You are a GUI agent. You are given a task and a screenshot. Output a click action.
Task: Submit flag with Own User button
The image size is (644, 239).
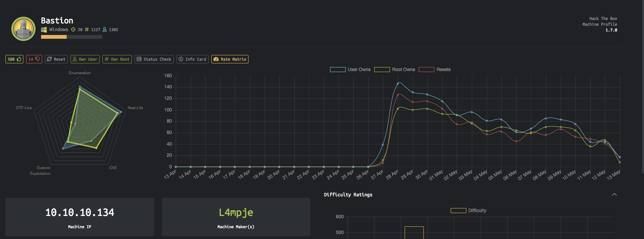[x=85, y=59]
